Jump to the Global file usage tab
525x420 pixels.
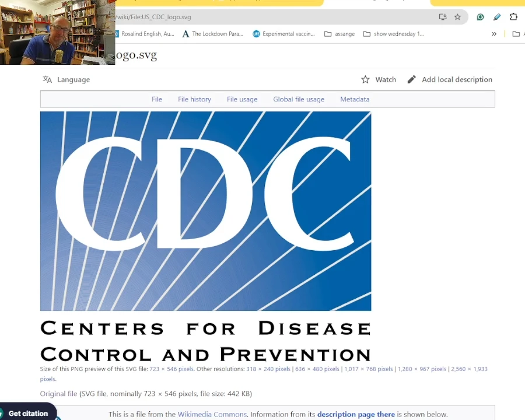click(299, 99)
